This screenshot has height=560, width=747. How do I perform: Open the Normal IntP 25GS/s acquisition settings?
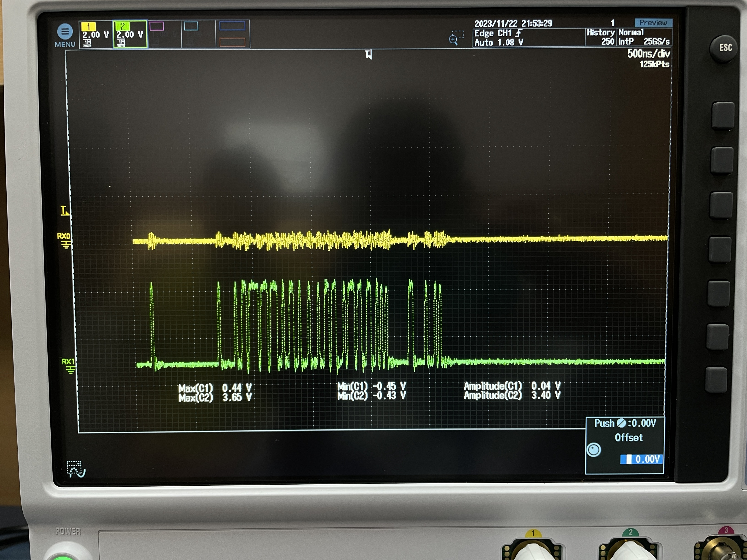(644, 37)
